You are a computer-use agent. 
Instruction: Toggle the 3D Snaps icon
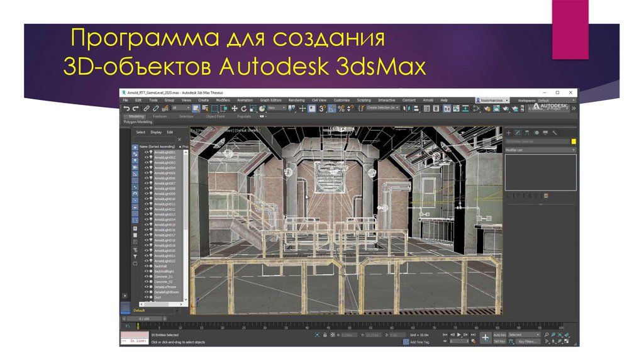323,108
